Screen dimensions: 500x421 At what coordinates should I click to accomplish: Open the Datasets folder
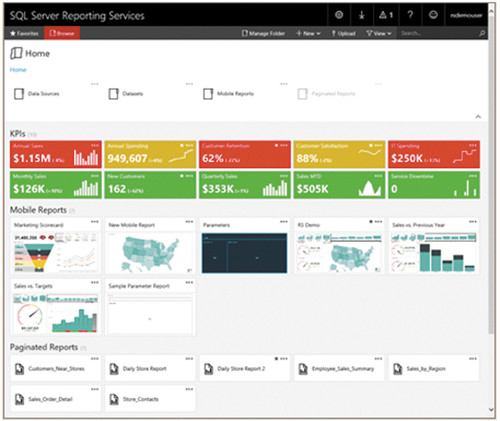point(126,94)
